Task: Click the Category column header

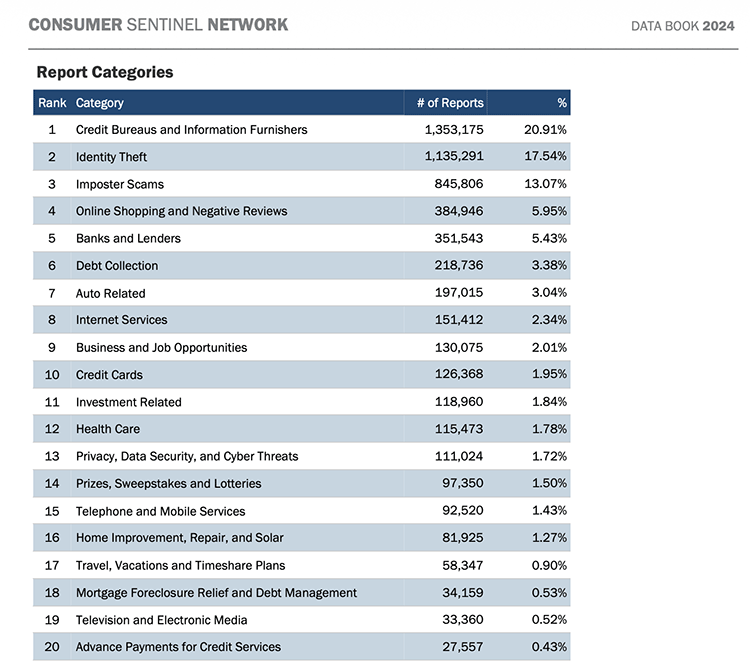Action: click(x=100, y=103)
